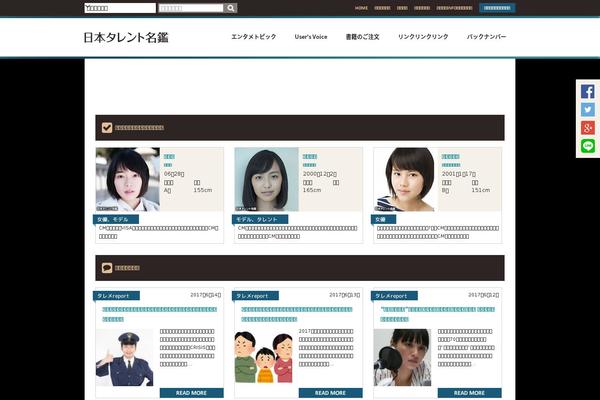This screenshot has width=600, height=400.
Task: Click READ MORE on microphone article
Action: click(470, 393)
